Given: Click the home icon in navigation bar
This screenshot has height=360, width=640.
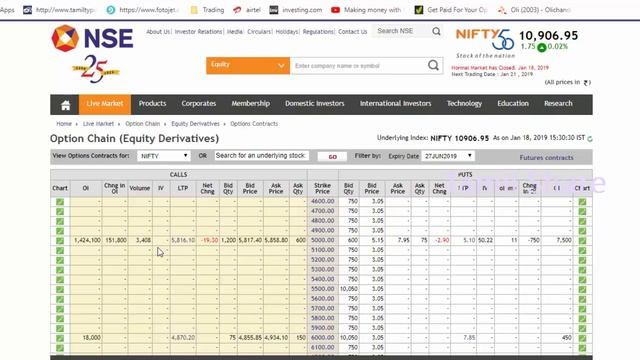Looking at the screenshot, I should 65,105.
